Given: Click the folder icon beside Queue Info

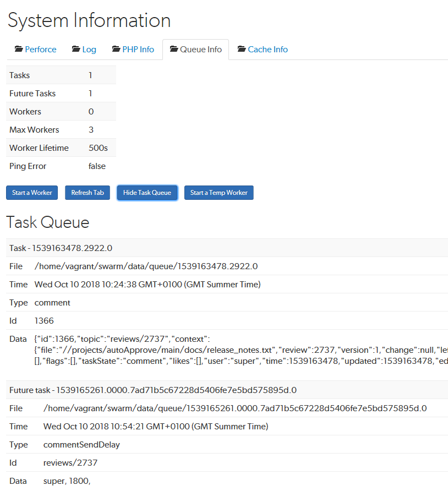Looking at the screenshot, I should click(x=174, y=49).
